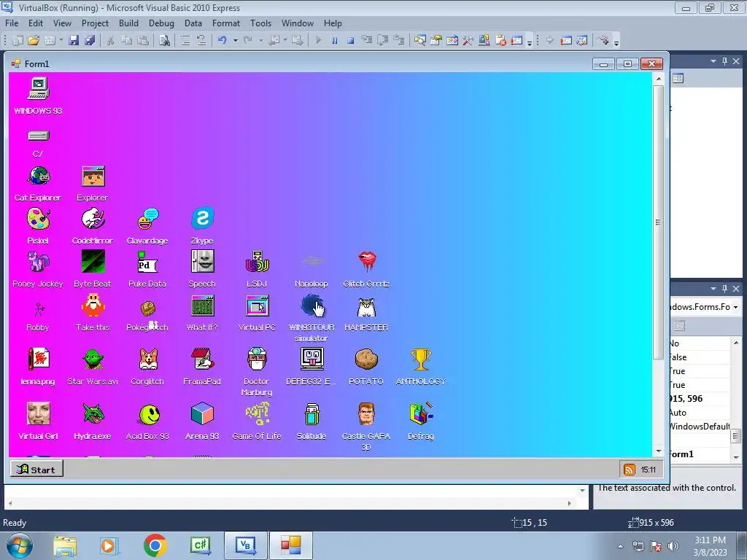Viewport: 747px width, 560px height.
Task: Click the Break All pause button
Action: [x=334, y=41]
